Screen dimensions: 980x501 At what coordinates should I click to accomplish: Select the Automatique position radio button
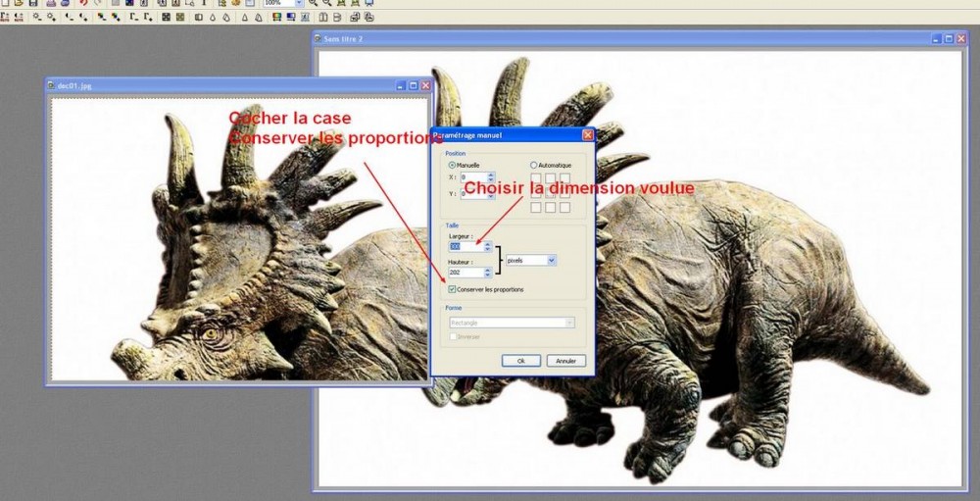(534, 166)
